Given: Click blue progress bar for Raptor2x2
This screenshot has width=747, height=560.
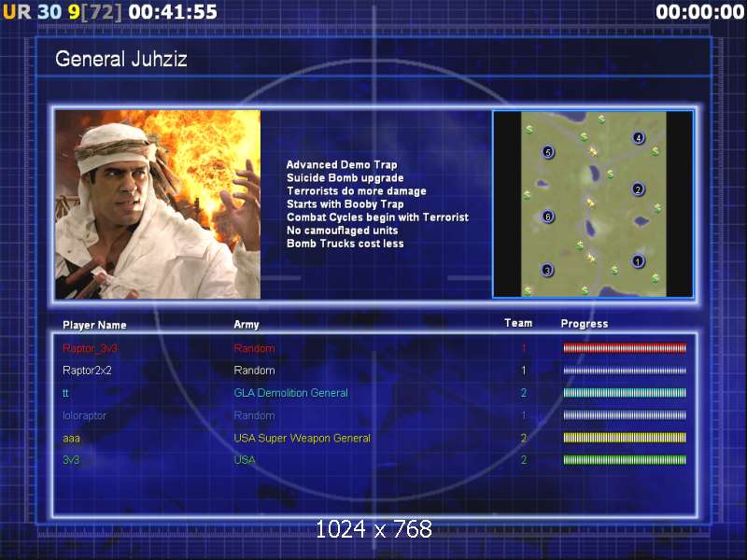Looking at the screenshot, I should pyautogui.click(x=625, y=371).
